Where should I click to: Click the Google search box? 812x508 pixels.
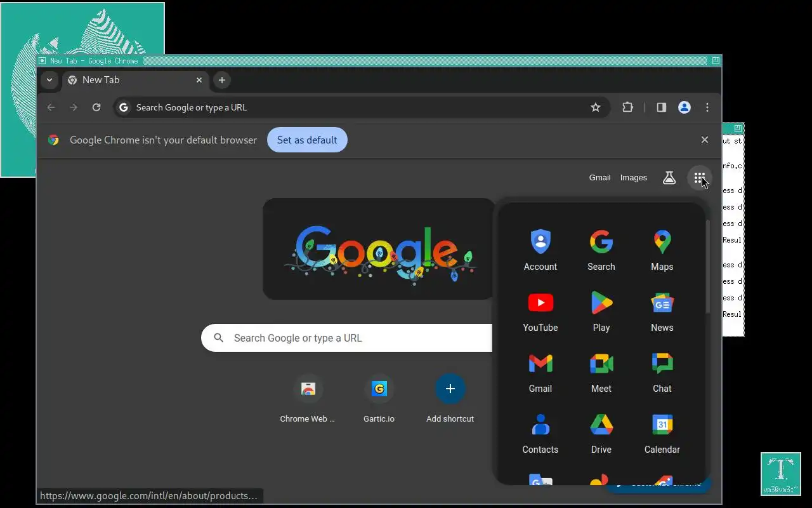coord(347,338)
